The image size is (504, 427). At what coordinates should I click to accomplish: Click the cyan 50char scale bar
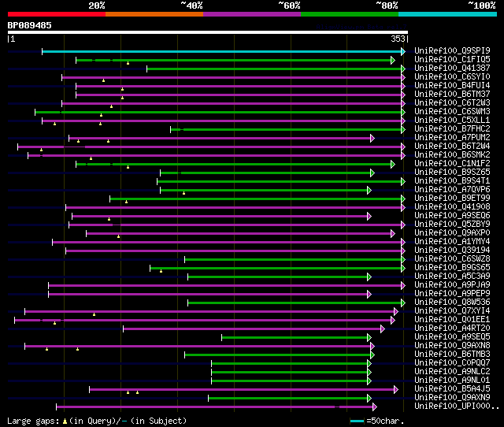click(x=357, y=421)
